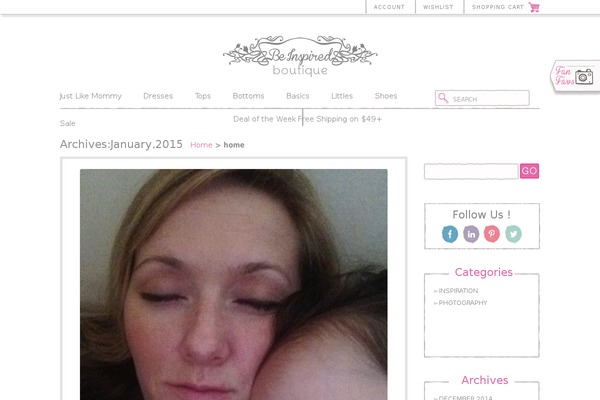The image size is (600, 400).
Task: Select the Tops menu item
Action: click(x=203, y=96)
